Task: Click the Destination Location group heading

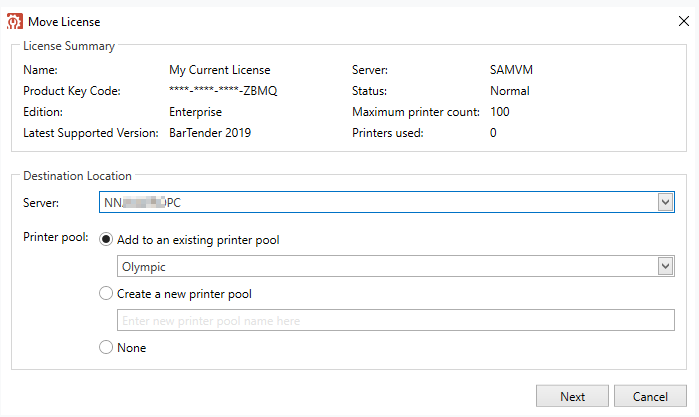Action: pyautogui.click(x=77, y=176)
